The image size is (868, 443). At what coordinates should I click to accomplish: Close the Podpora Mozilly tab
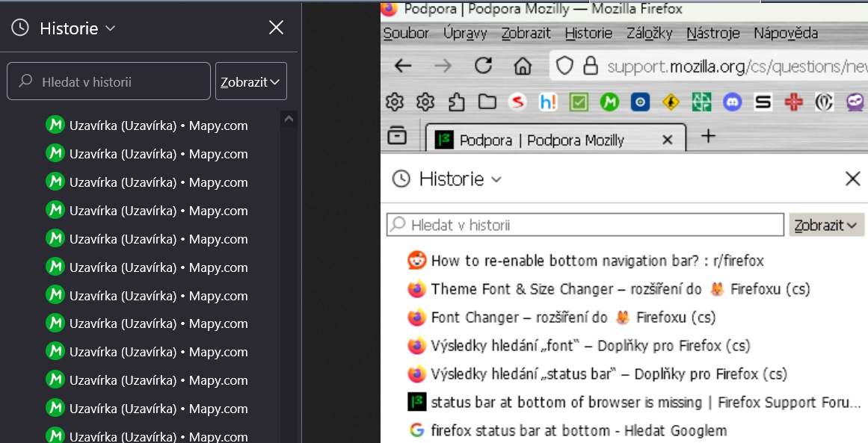click(x=668, y=140)
